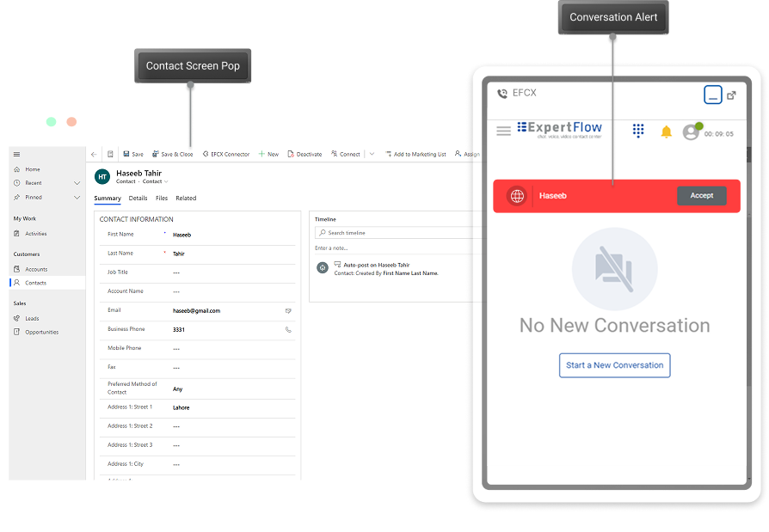
Task: Open the Connect split-button dropdown arrow
Action: [372, 155]
